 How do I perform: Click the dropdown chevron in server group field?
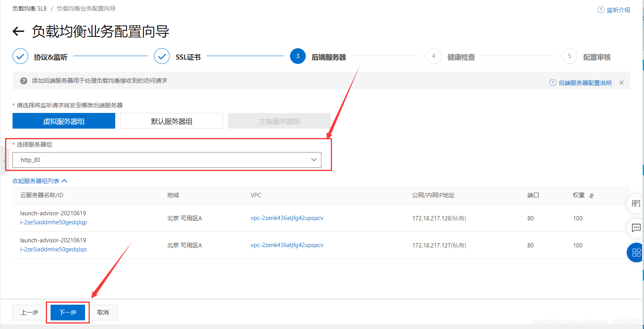pos(314,160)
